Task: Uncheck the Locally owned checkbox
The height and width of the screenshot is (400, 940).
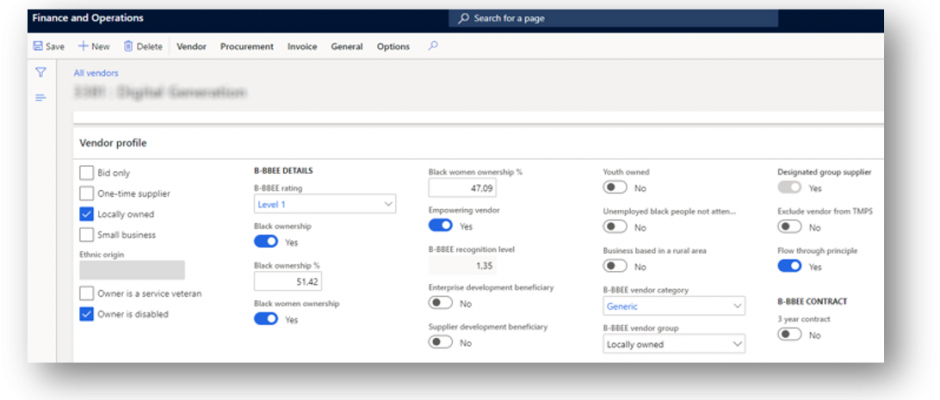Action: click(x=87, y=214)
